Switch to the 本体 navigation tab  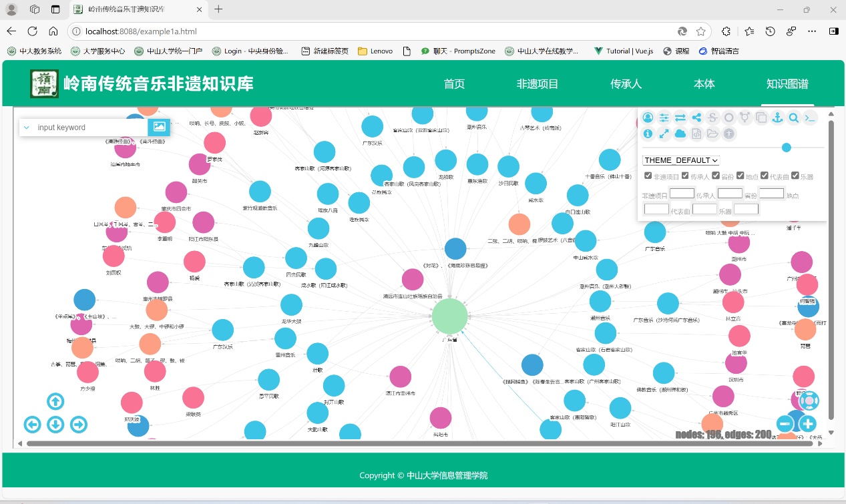pyautogui.click(x=704, y=84)
